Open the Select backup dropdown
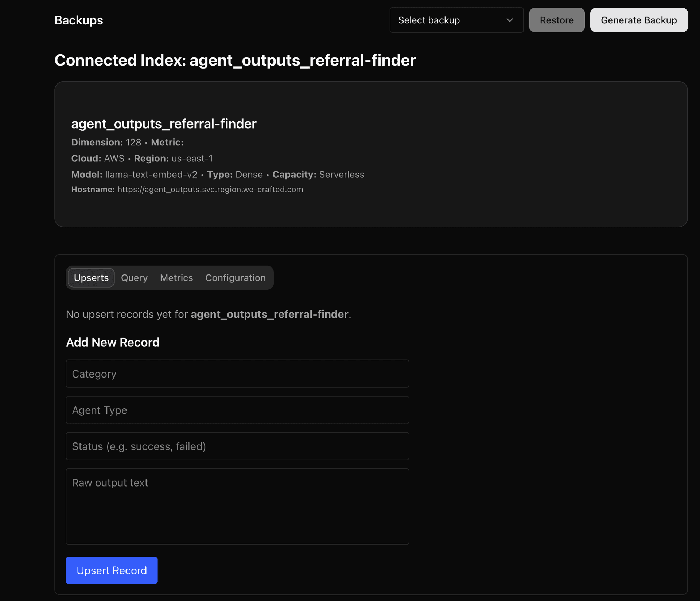This screenshot has height=601, width=700. (x=456, y=20)
